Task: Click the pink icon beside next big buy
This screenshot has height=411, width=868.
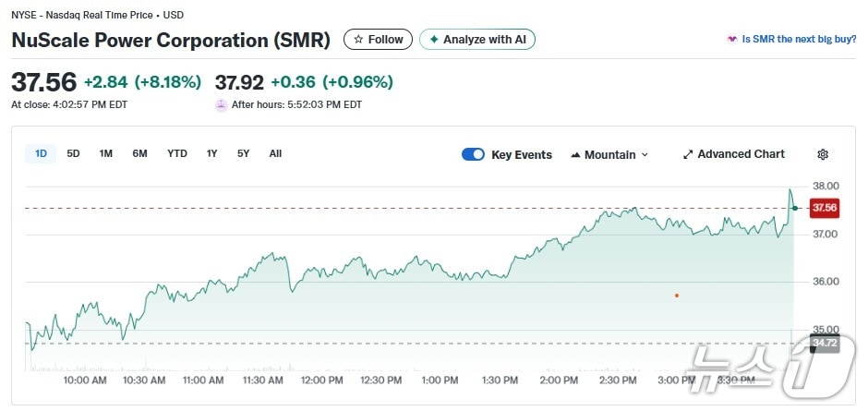Action: click(x=732, y=40)
